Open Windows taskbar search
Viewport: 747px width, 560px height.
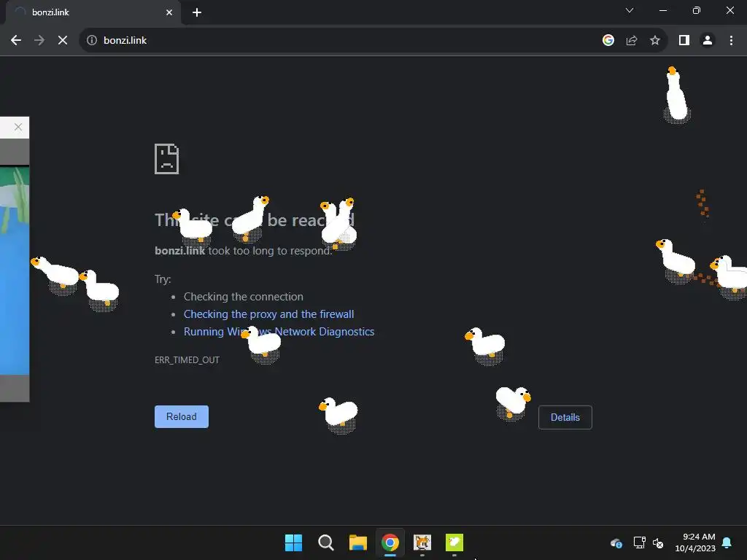point(326,542)
